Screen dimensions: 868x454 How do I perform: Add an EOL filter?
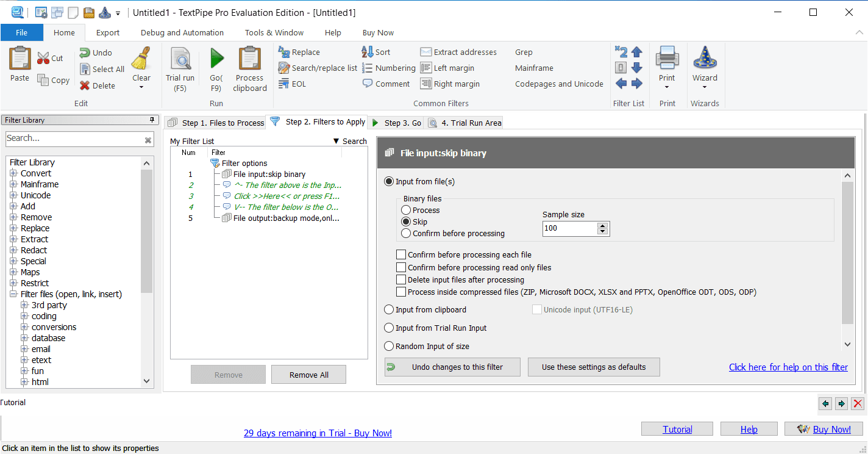[293, 84]
